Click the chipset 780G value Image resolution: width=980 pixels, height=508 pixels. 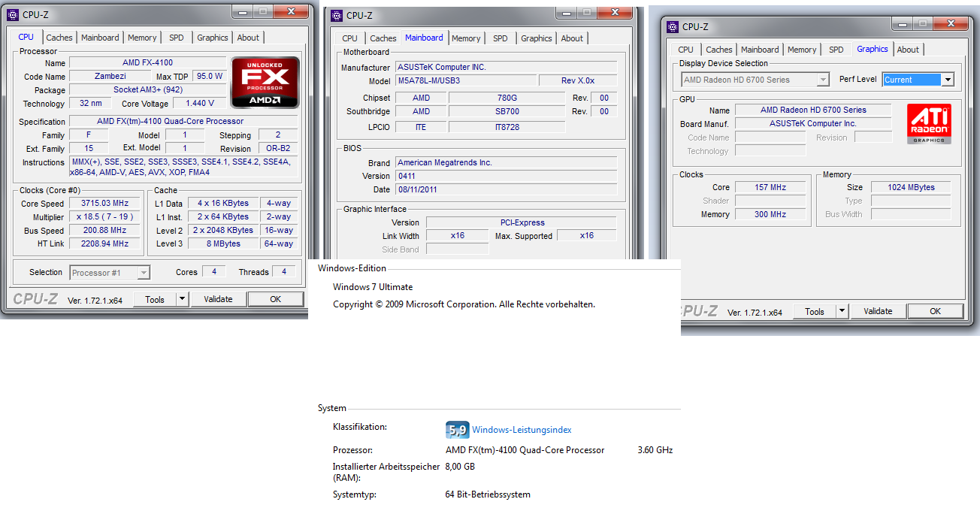click(507, 98)
